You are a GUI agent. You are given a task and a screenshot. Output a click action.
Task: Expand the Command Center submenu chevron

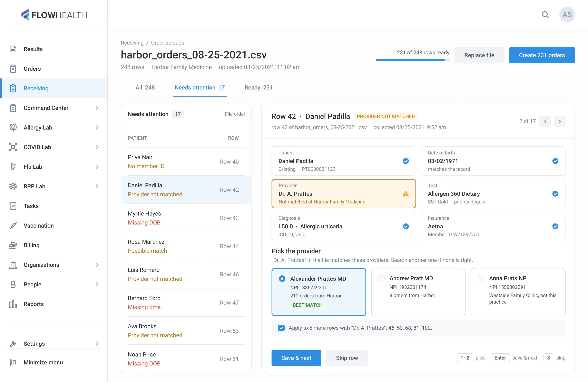(97, 108)
